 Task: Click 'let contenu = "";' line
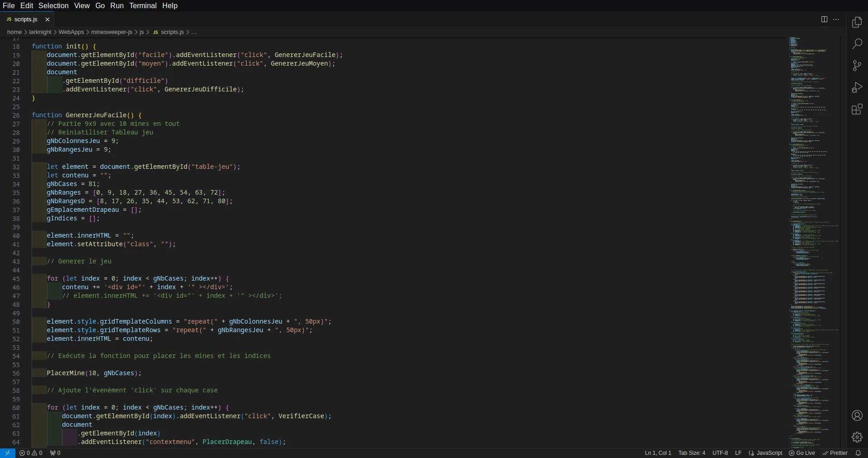pos(79,175)
